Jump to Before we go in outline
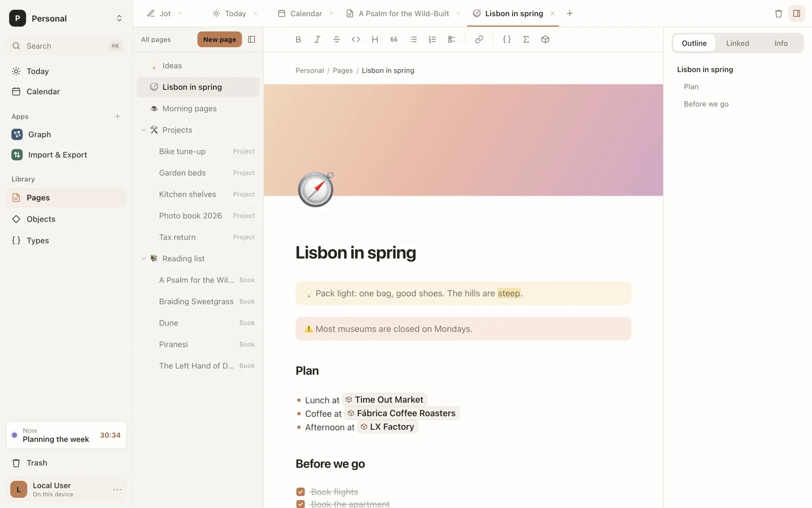This screenshot has height=508, width=812. click(x=706, y=104)
